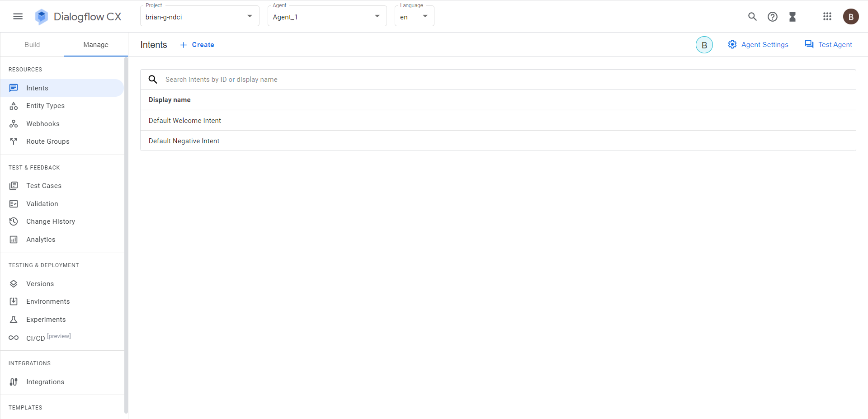868x419 pixels.
Task: Click the Environments icon
Action: (x=14, y=301)
